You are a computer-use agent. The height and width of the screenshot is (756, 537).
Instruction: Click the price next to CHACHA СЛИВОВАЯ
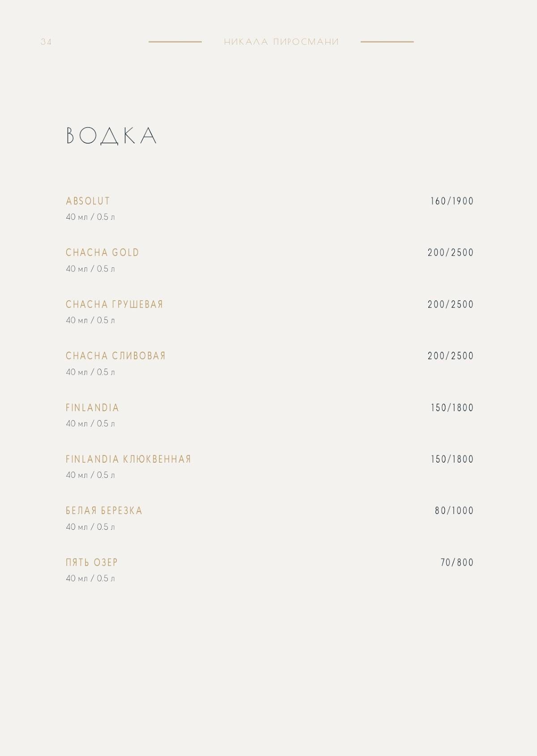(451, 356)
